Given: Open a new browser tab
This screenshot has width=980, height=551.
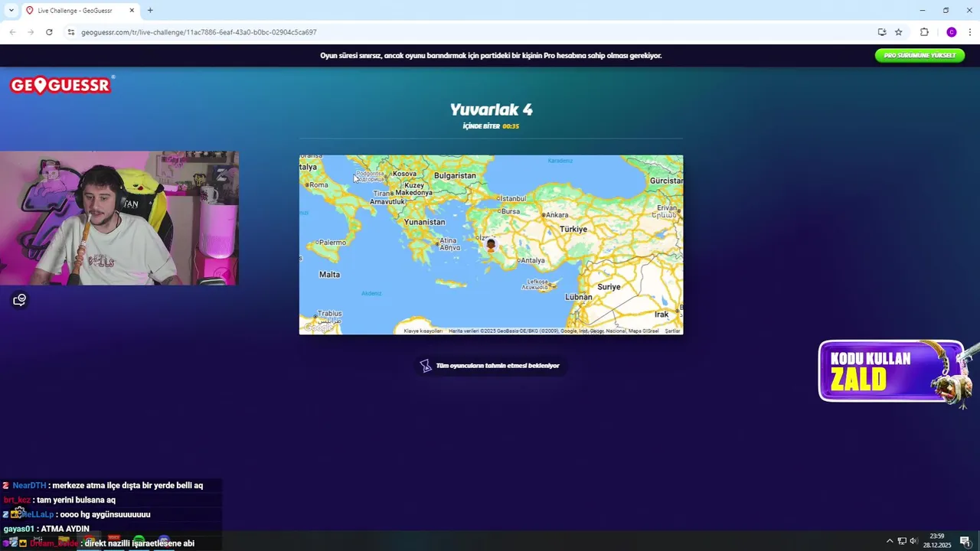Looking at the screenshot, I should coord(150,11).
